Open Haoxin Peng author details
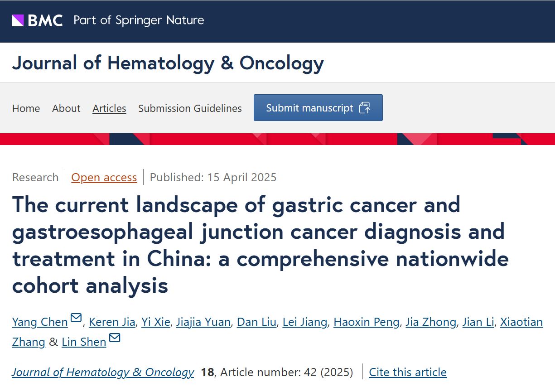This screenshot has height=392, width=555. (366, 322)
